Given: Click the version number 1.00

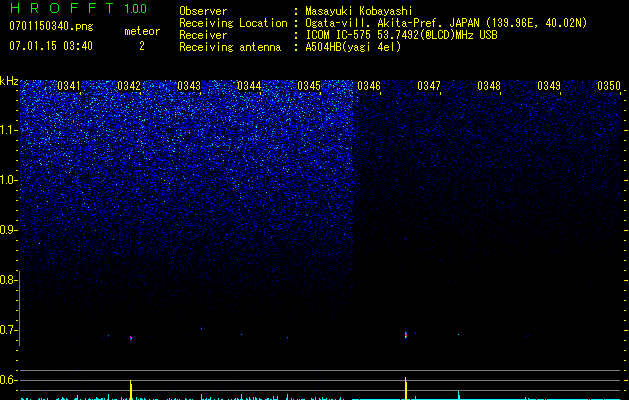Looking at the screenshot, I should point(136,8).
